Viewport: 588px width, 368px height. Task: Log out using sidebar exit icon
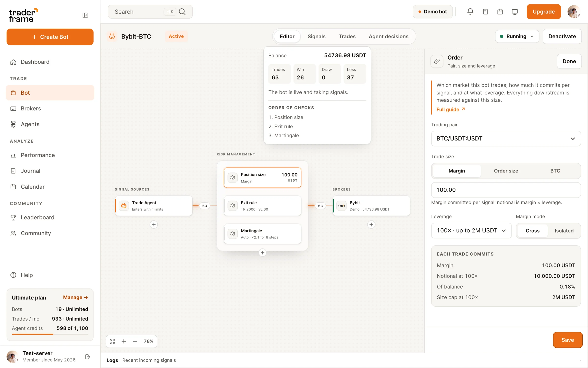pyautogui.click(x=88, y=356)
